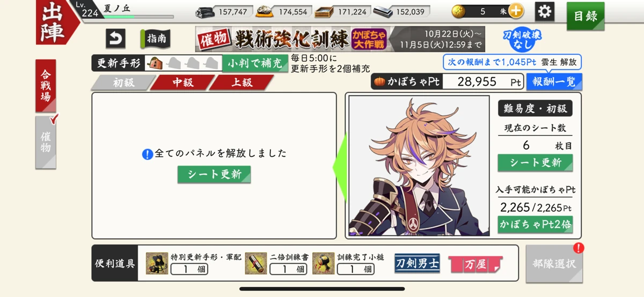
Task: Tap the 刀剣破壊なし badge
Action: 522,40
